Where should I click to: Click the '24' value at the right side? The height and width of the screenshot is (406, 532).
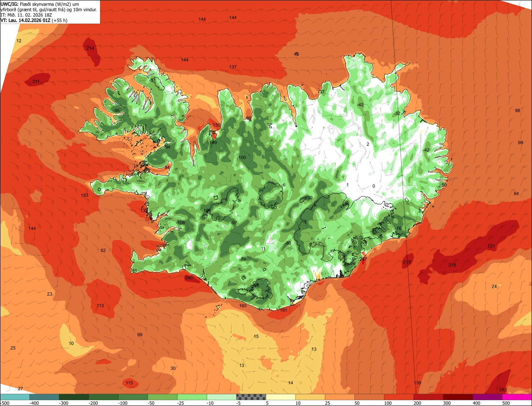click(494, 286)
